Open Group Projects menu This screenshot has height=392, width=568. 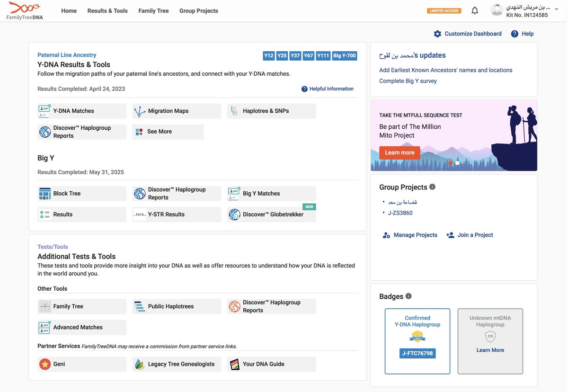coord(199,11)
